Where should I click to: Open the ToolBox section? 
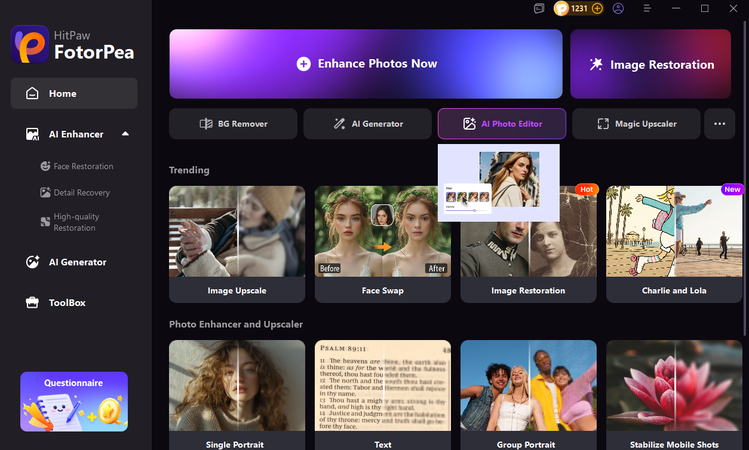coord(74,303)
